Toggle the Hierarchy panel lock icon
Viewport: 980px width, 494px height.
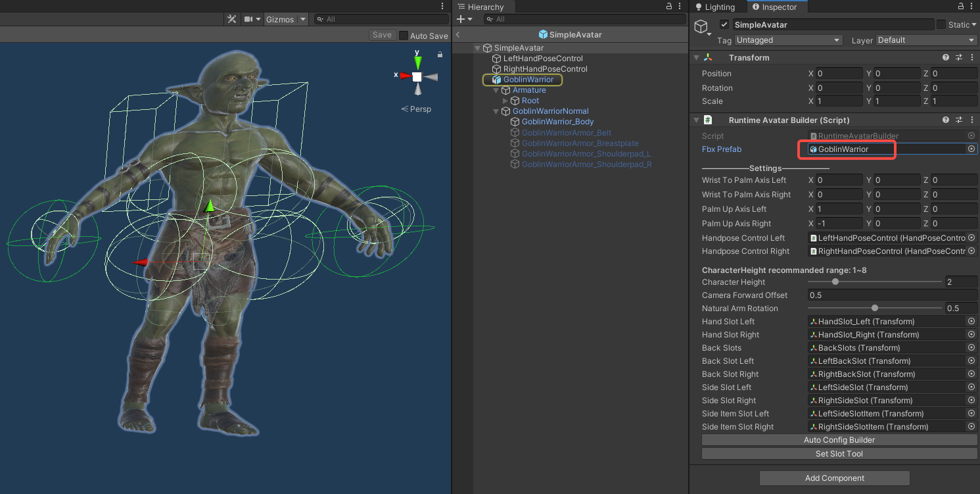point(669,6)
